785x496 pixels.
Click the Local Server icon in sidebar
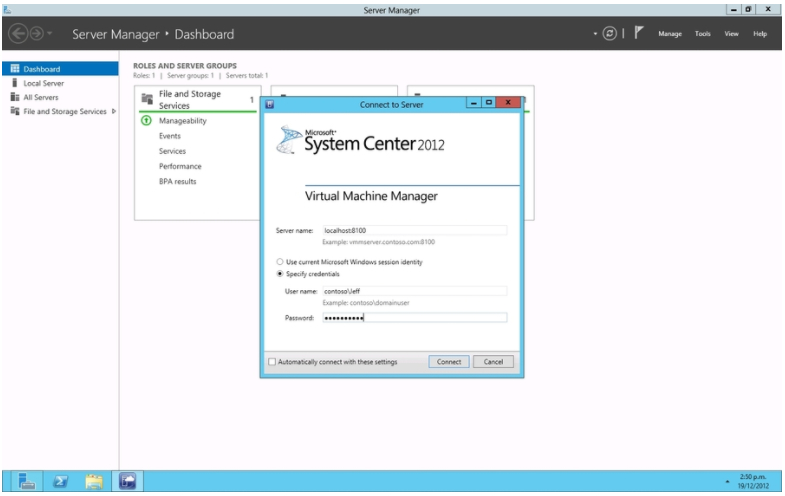(15, 83)
